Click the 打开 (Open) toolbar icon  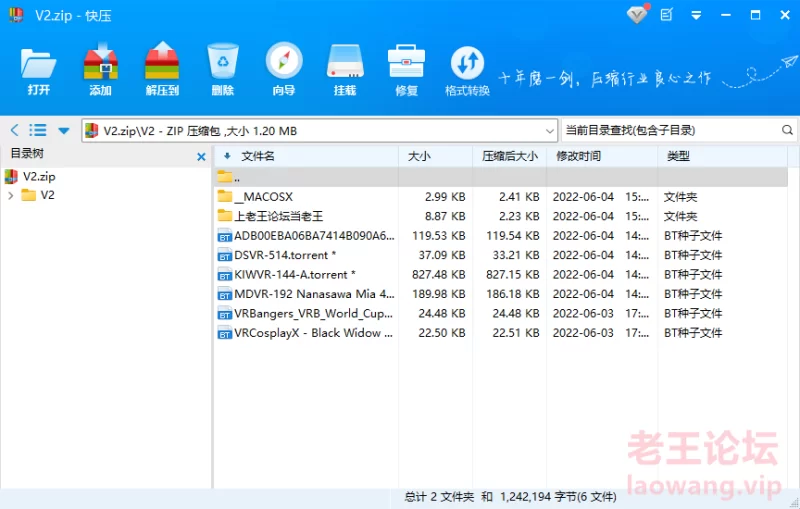[38, 70]
